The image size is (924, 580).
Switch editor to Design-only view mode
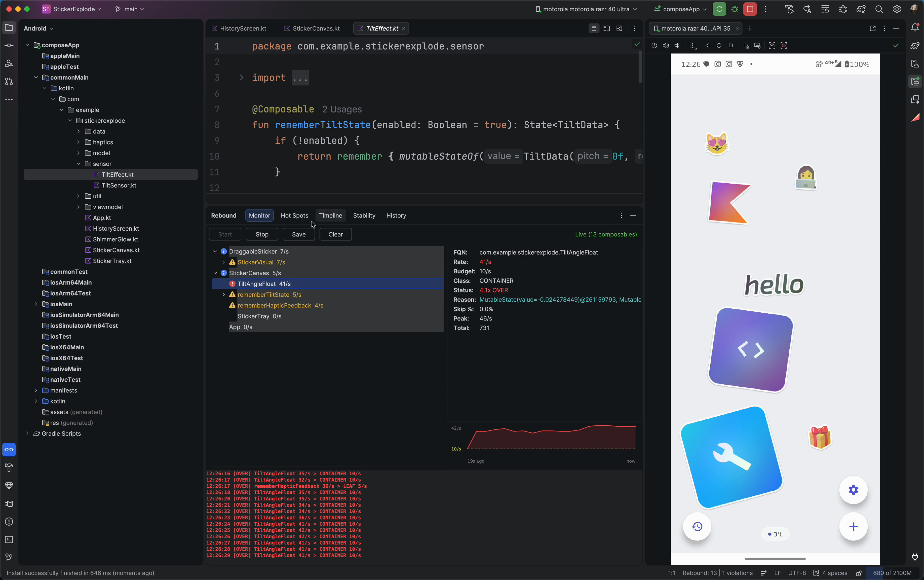[x=619, y=28]
